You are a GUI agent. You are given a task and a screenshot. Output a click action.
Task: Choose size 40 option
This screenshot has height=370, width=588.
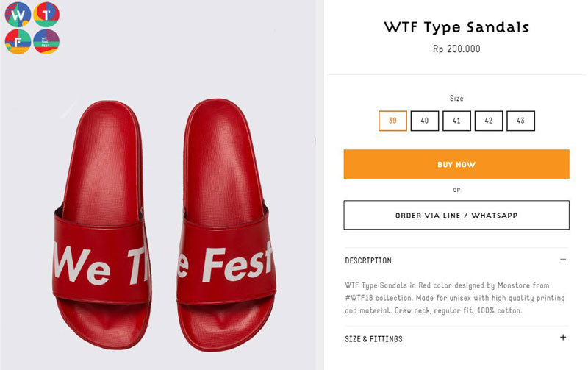point(425,121)
